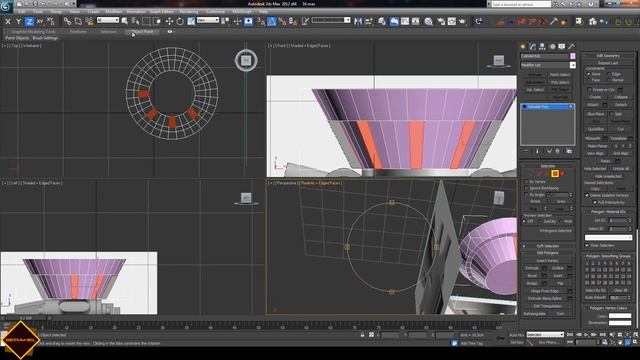Click the Unlink Selection tool
The width and height of the screenshot is (640, 360).
(78, 21)
